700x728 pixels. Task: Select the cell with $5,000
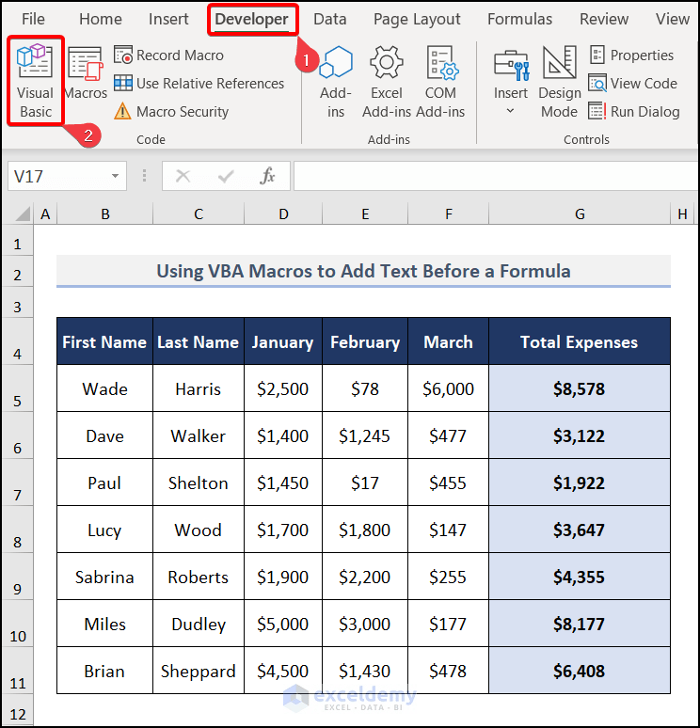pos(283,624)
